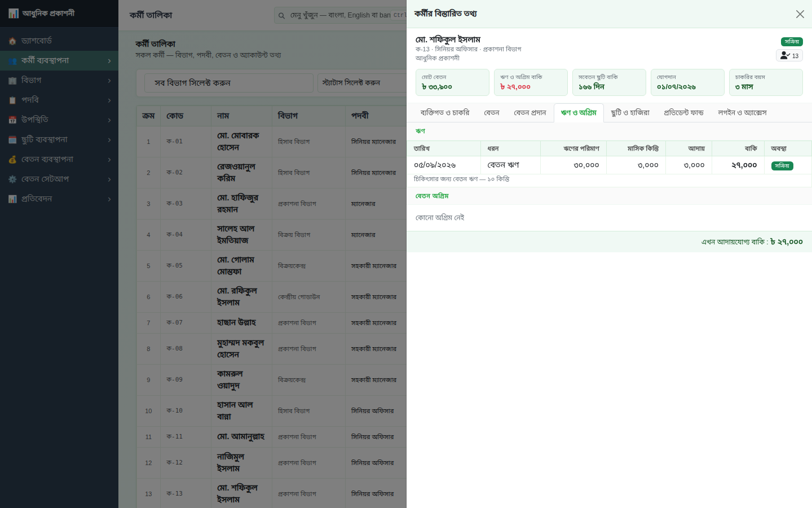Click the মোট বেতন summary card

tap(452, 82)
